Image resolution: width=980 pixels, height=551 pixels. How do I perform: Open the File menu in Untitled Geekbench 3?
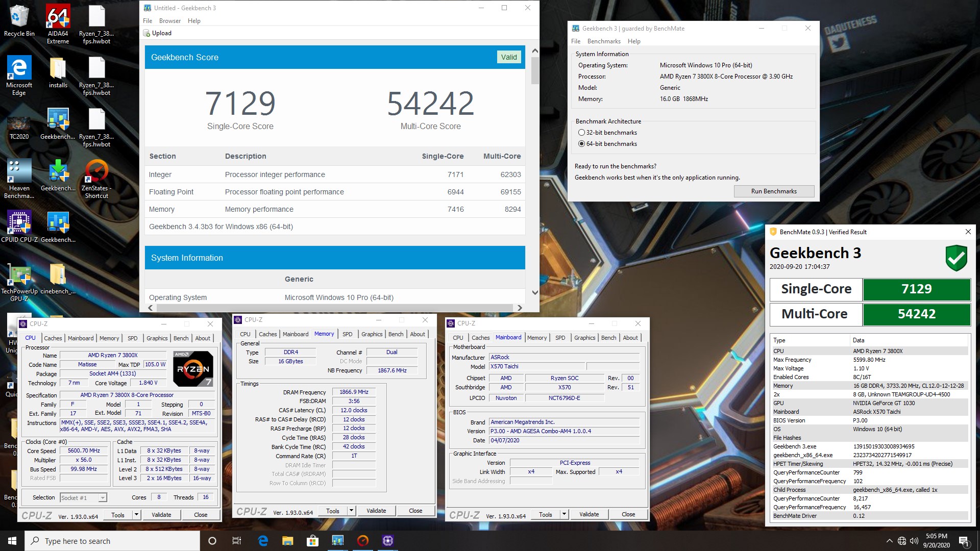tap(148, 21)
